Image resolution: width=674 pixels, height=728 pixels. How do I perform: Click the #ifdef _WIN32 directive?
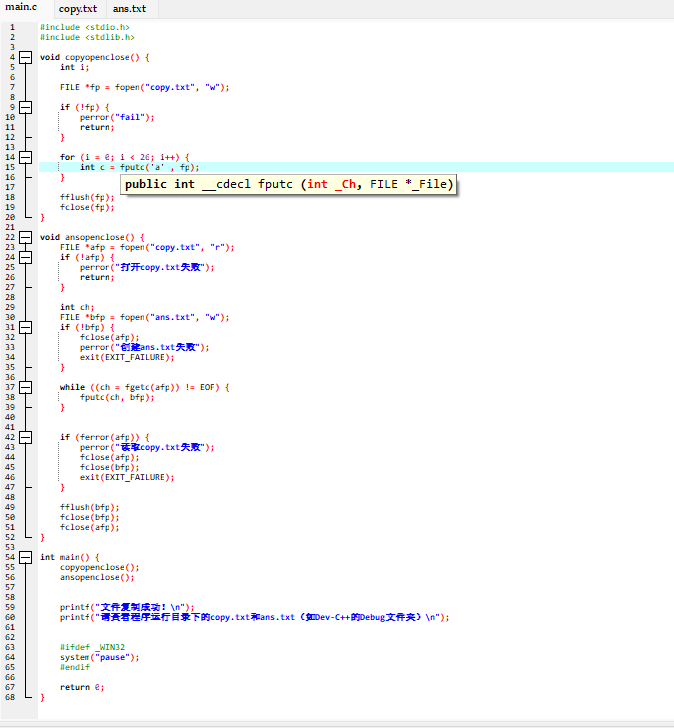coord(92,647)
